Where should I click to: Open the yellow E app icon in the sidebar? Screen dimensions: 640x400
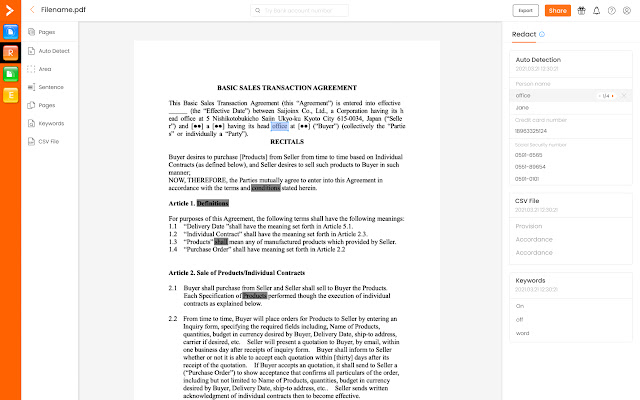click(x=11, y=95)
